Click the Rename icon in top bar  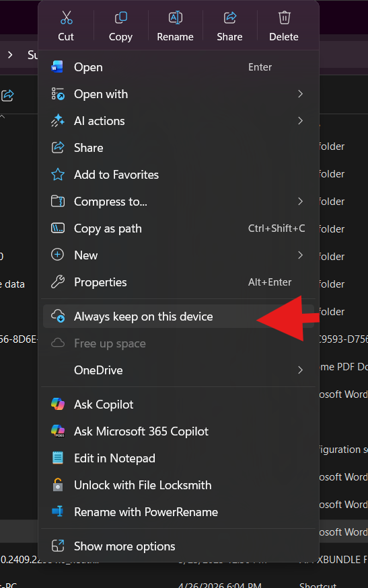coord(175,17)
